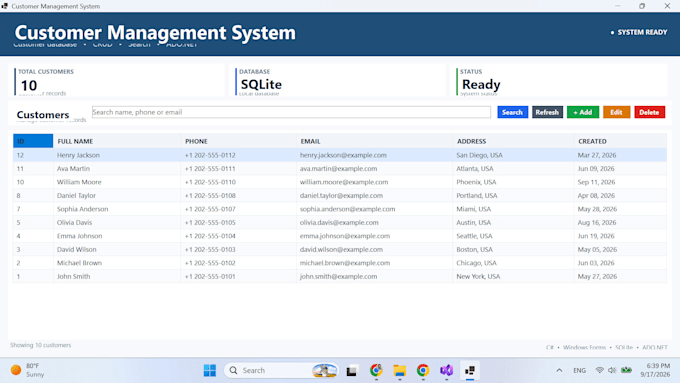Open the weather widget showing 80°F Sunny
Image resolution: width=680 pixels, height=383 pixels.
point(28,370)
